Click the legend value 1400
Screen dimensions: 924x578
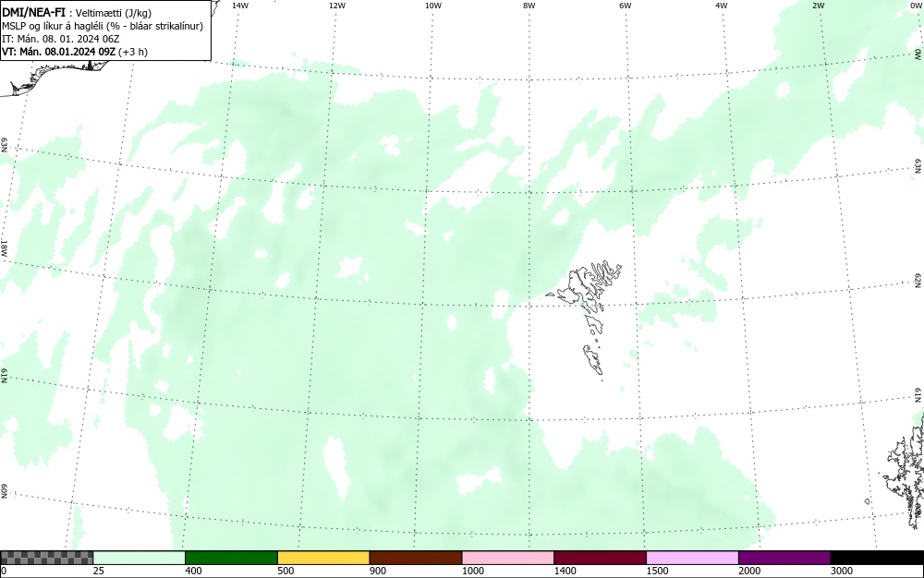(x=565, y=571)
